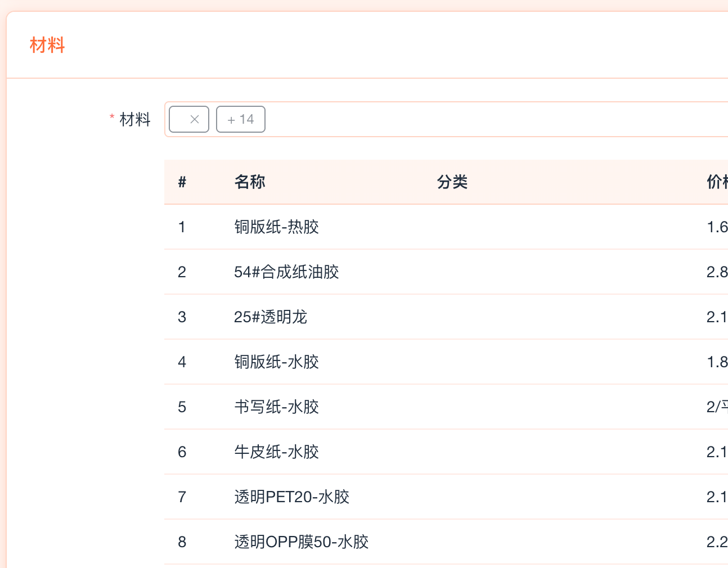Click row number 5 cell
The image size is (728, 568).
(182, 407)
